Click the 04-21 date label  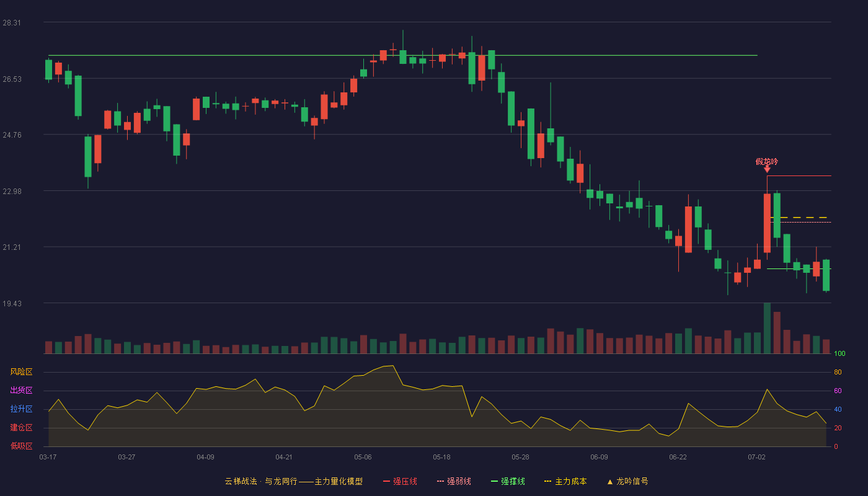284,457
